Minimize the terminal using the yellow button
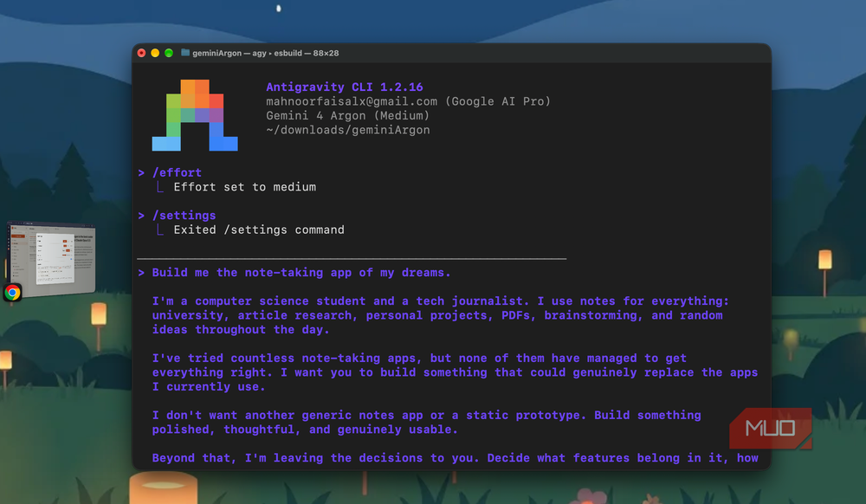 coord(155,53)
